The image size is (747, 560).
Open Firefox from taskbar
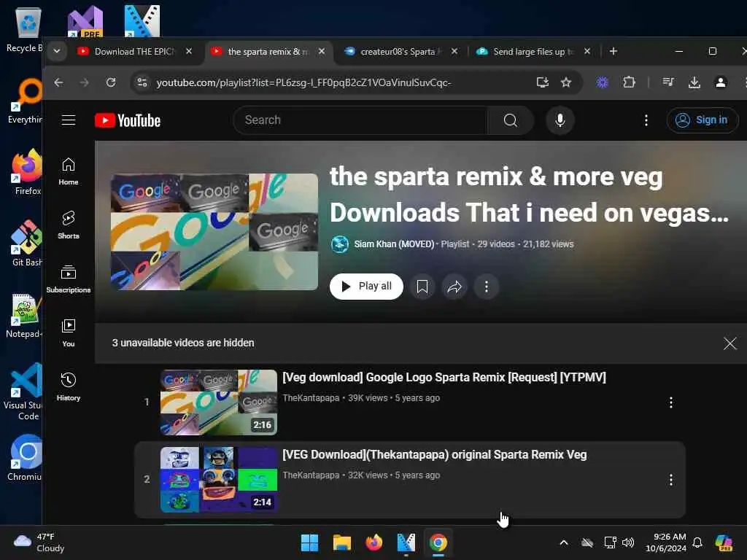point(374,542)
